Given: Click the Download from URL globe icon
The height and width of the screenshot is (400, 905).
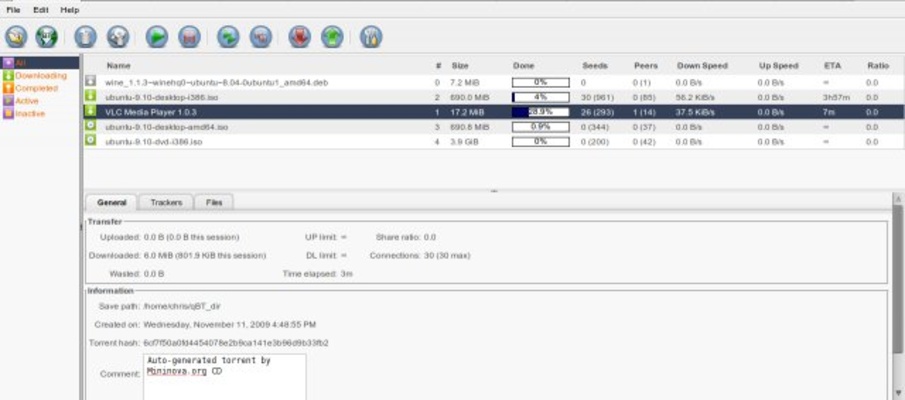Looking at the screenshot, I should tap(47, 37).
